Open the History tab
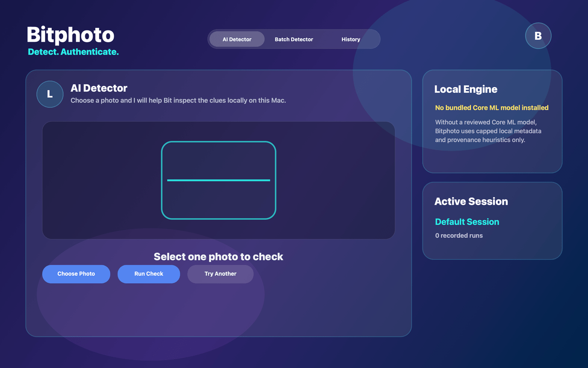The height and width of the screenshot is (368, 588). click(x=351, y=39)
